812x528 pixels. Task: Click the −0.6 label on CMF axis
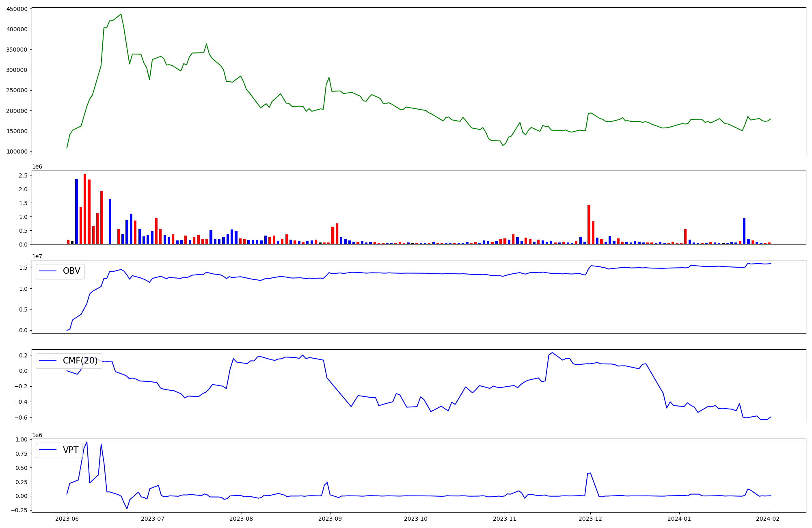(22, 418)
